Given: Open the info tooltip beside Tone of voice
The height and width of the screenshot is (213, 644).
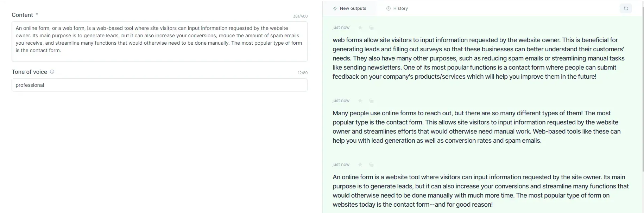Looking at the screenshot, I should point(52,72).
